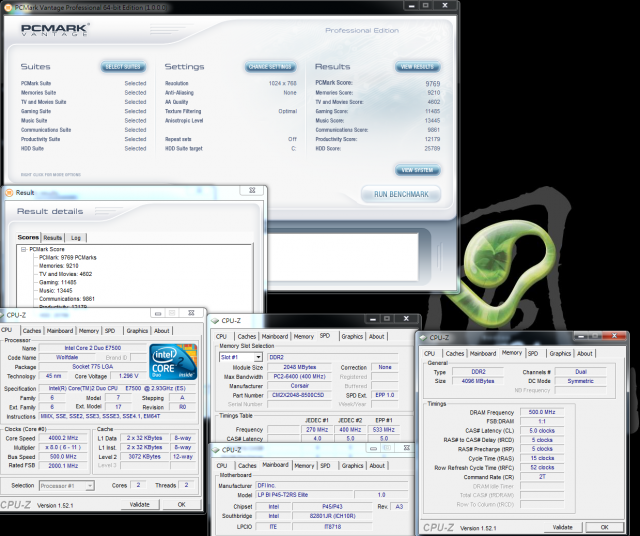Click the mainboard Model 'LP BI P45-T2RS Elite' field
This screenshot has width=640, height=536.
304,495
